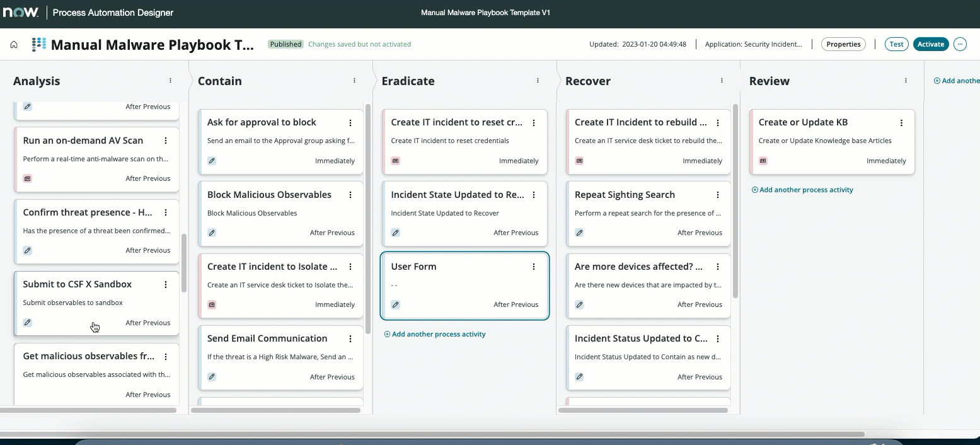Open menu for Are more devices affected card
The image size is (980, 445).
coord(718,267)
